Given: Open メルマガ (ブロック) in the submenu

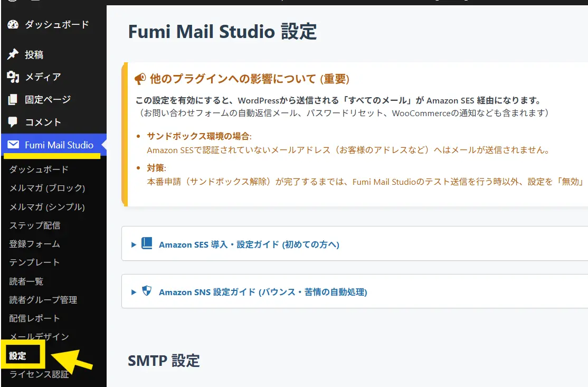Looking at the screenshot, I should point(47,188).
